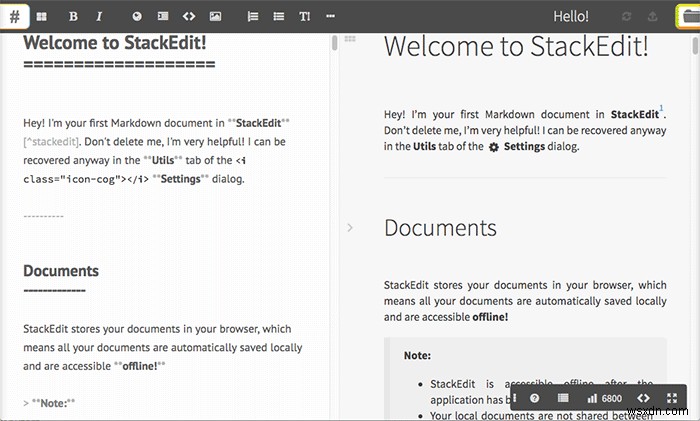
Task: Create a bulleted list
Action: coord(279,17)
